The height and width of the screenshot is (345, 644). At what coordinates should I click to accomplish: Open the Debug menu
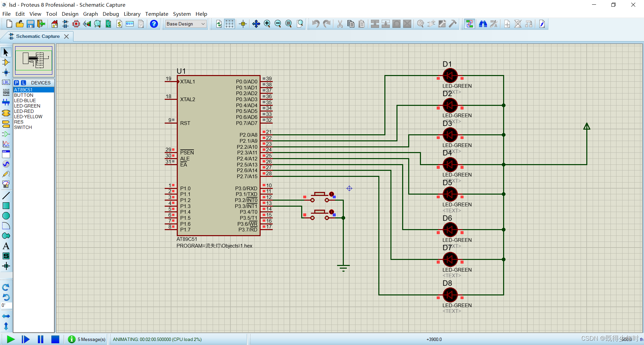pyautogui.click(x=111, y=14)
